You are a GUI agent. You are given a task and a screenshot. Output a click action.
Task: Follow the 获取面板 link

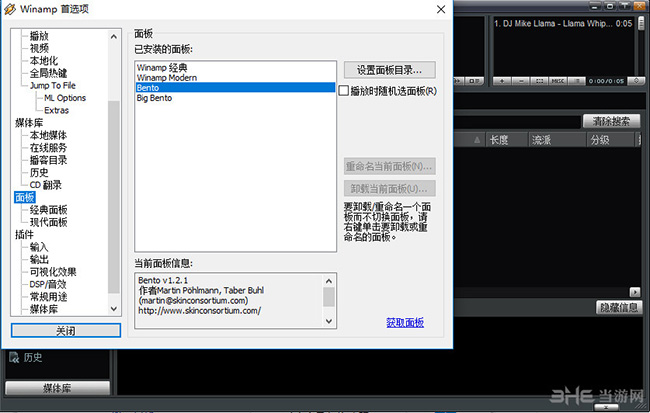coord(405,323)
